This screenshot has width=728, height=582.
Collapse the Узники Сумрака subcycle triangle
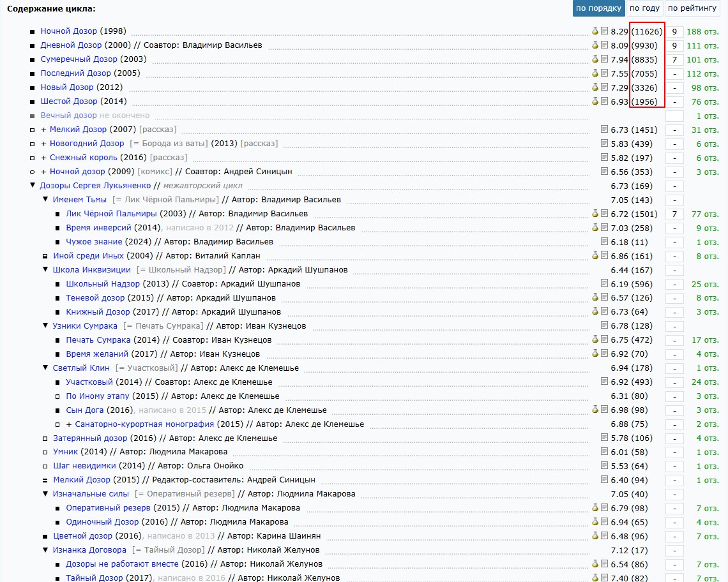[x=45, y=325]
